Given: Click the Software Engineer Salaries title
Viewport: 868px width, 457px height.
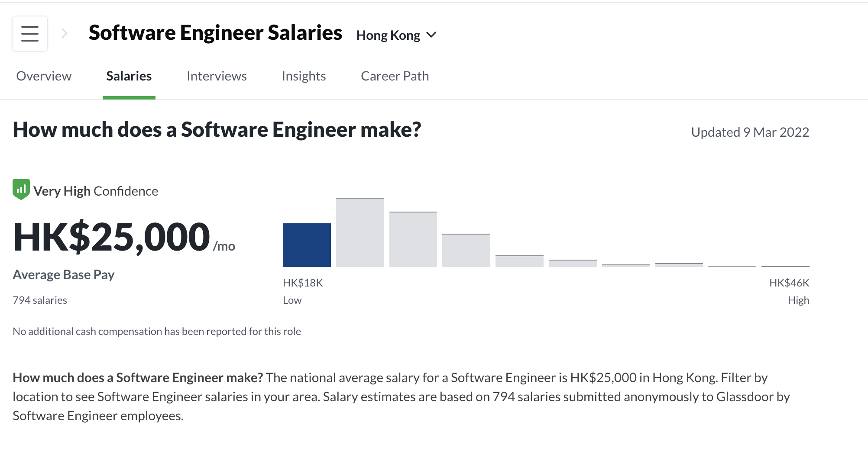Looking at the screenshot, I should (215, 33).
